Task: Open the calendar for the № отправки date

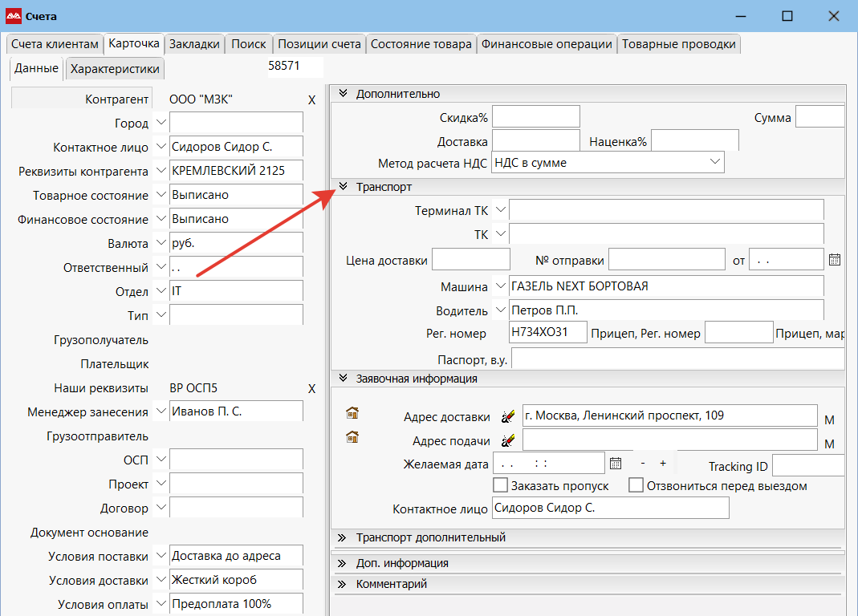Action: point(835,259)
